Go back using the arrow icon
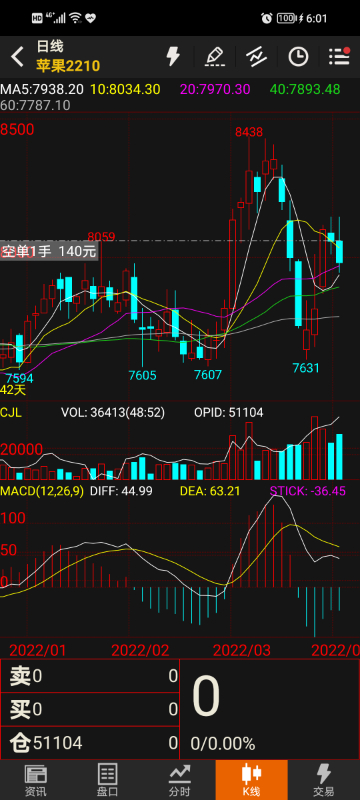Viewport: 360px width, 800px height. click(17, 57)
